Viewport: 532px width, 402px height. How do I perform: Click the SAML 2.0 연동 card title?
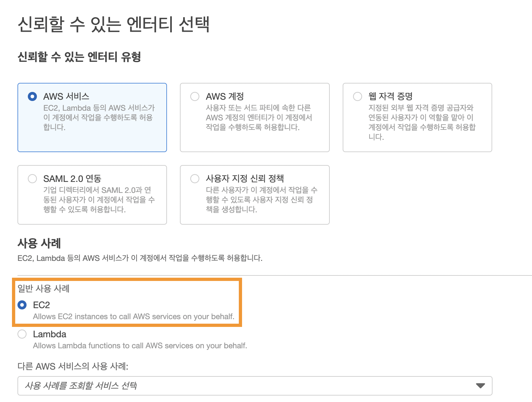pos(72,179)
